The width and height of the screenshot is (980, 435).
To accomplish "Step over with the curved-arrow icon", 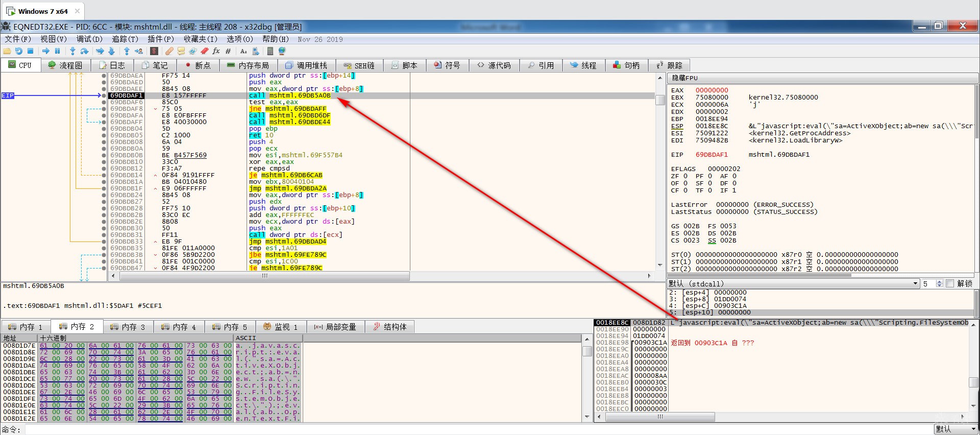I will point(84,51).
